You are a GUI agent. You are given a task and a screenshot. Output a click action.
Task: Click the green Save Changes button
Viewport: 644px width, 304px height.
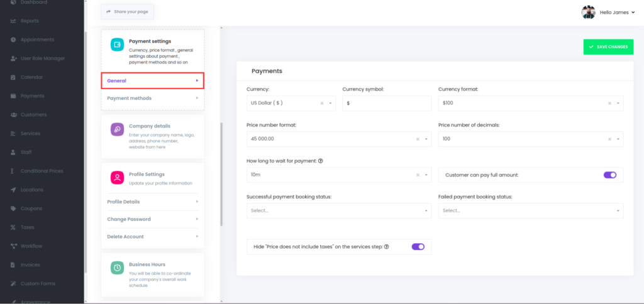608,46
